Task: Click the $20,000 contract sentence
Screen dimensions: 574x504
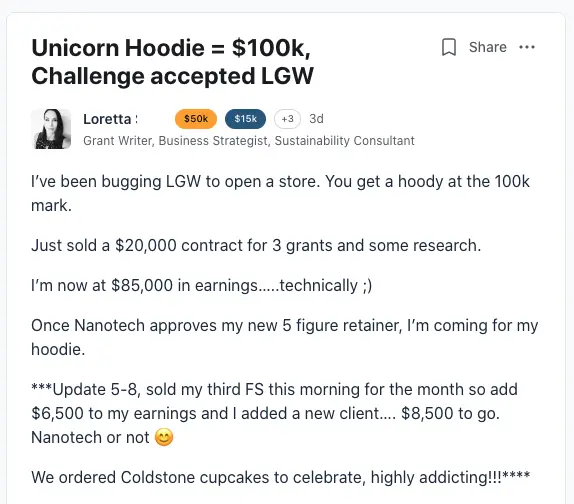Action: pyautogui.click(x=256, y=245)
